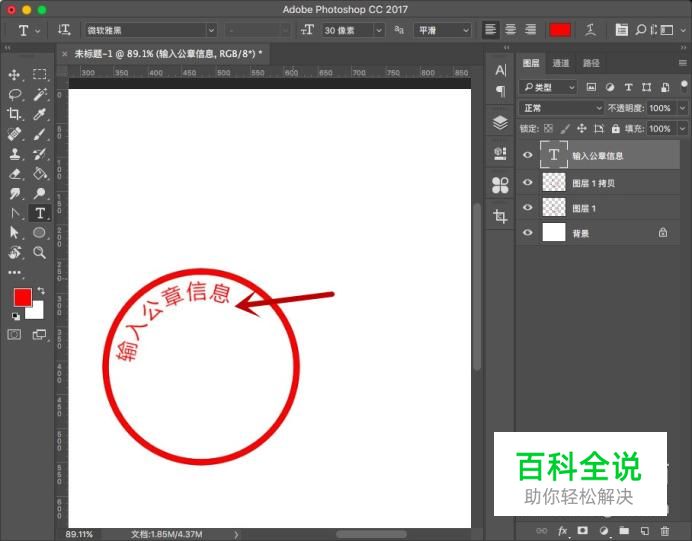Select the Horizontal Type tool
The image size is (692, 541).
(x=40, y=214)
